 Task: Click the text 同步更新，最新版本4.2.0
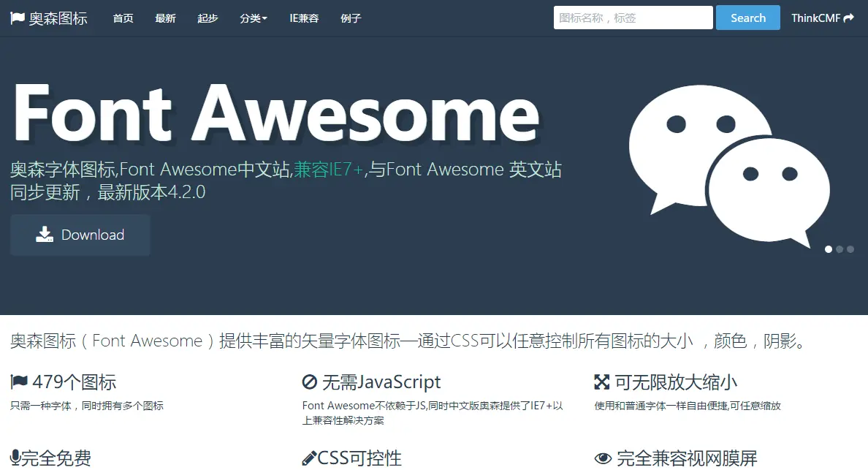point(107,192)
